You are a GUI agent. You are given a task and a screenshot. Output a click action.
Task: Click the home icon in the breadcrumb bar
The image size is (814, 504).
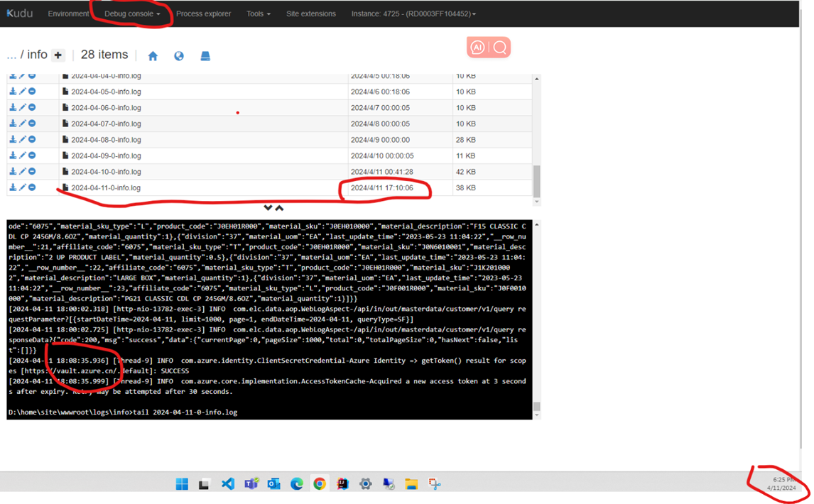click(x=153, y=55)
